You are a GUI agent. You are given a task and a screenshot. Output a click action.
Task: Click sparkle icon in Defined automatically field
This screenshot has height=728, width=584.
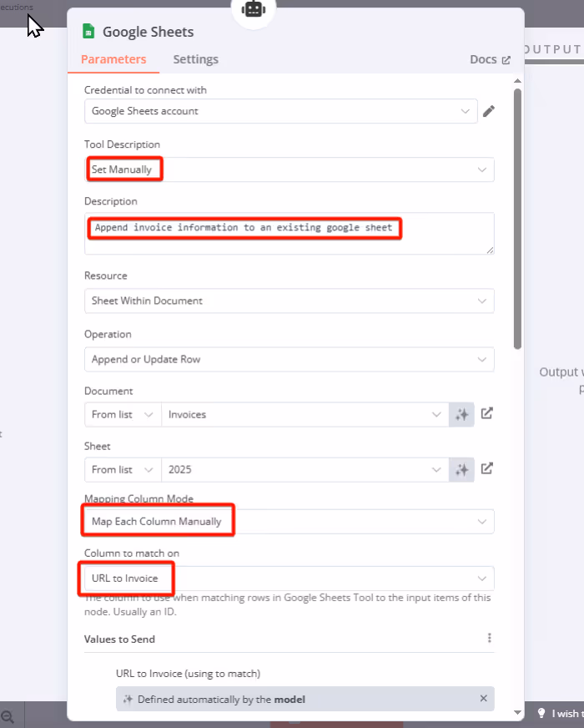[x=128, y=700]
